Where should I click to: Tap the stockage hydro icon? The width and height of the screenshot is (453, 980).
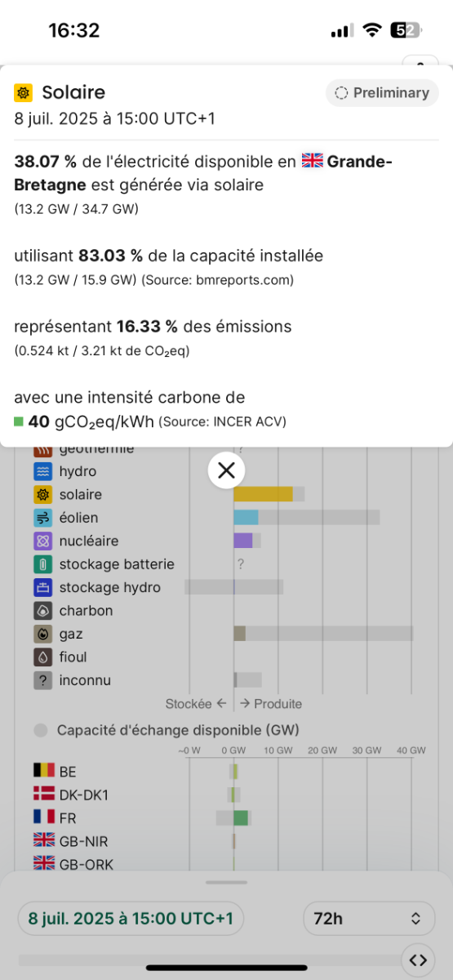click(x=43, y=587)
